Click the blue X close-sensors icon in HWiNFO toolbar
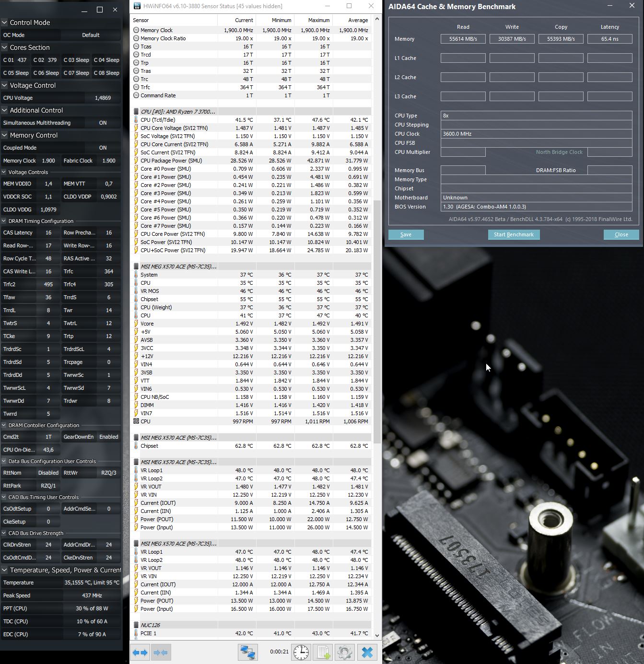Screen dimensions: 644x664 (x=367, y=652)
